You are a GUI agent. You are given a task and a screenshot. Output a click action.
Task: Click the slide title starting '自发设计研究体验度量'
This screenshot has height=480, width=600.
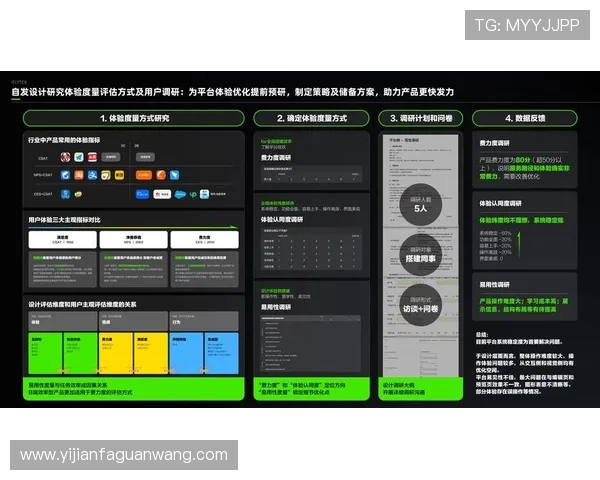[232, 92]
